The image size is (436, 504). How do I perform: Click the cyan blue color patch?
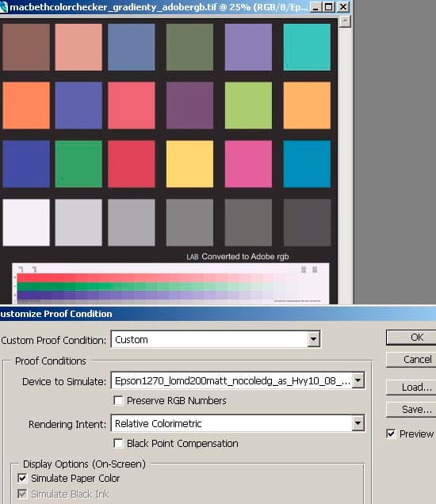pyautogui.click(x=307, y=164)
